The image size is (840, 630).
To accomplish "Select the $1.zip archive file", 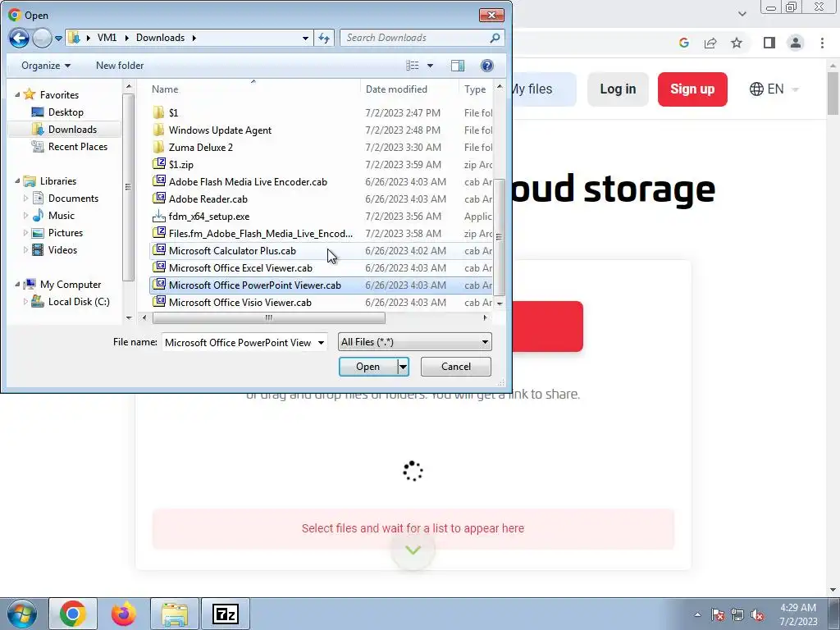I will tap(180, 164).
